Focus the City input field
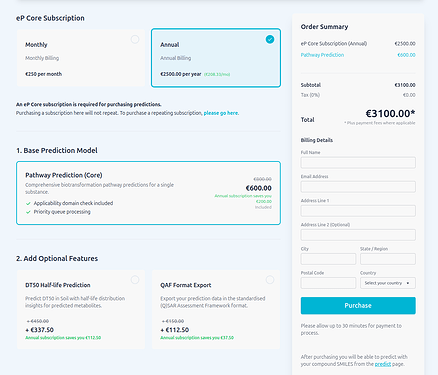 328,259
